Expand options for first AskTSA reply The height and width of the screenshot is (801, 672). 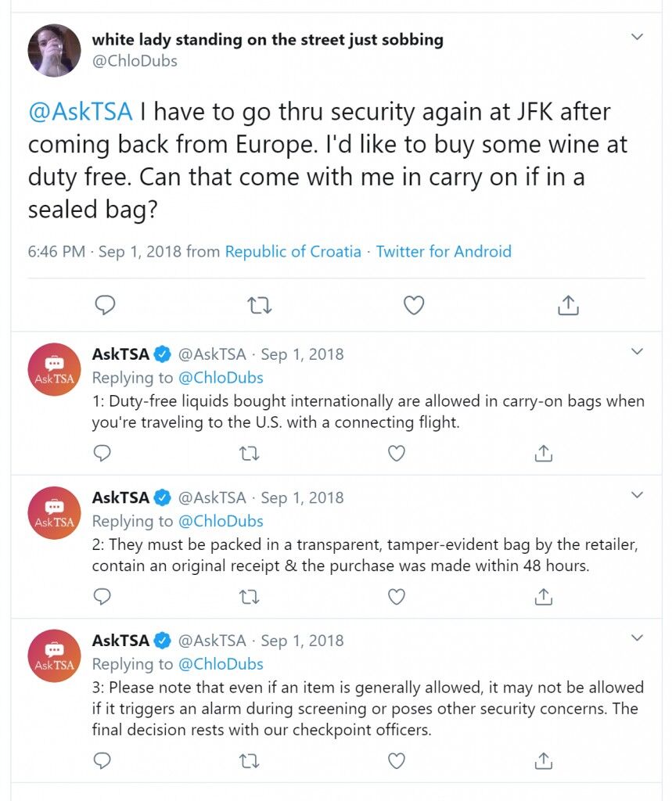pyautogui.click(x=637, y=351)
